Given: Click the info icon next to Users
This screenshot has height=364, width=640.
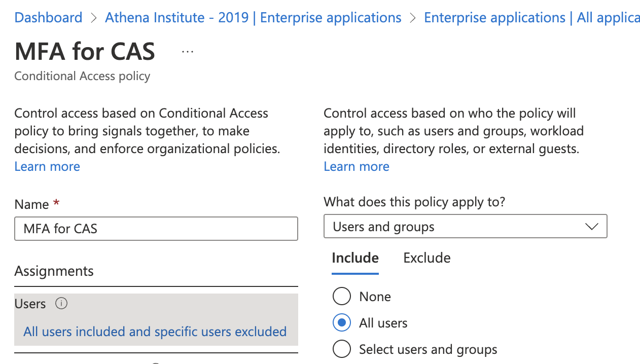Looking at the screenshot, I should pyautogui.click(x=61, y=304).
